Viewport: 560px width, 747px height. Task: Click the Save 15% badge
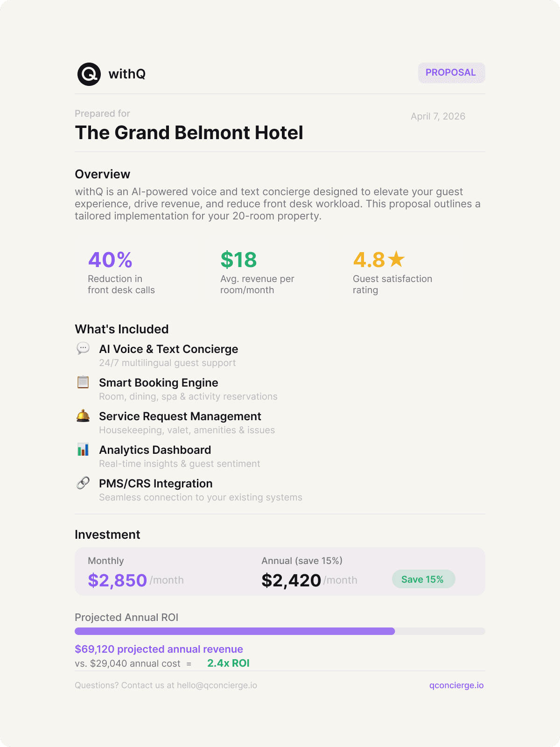pos(423,579)
